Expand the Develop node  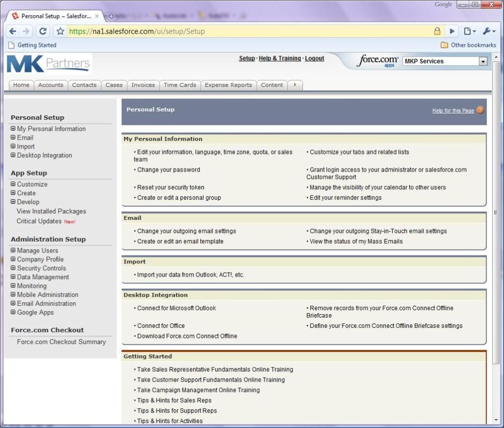(x=13, y=202)
